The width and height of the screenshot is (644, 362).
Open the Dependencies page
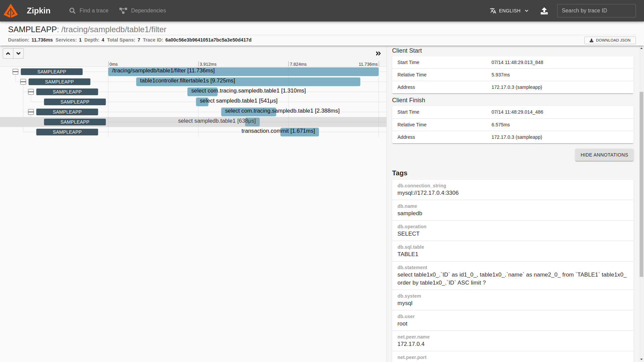(x=148, y=11)
